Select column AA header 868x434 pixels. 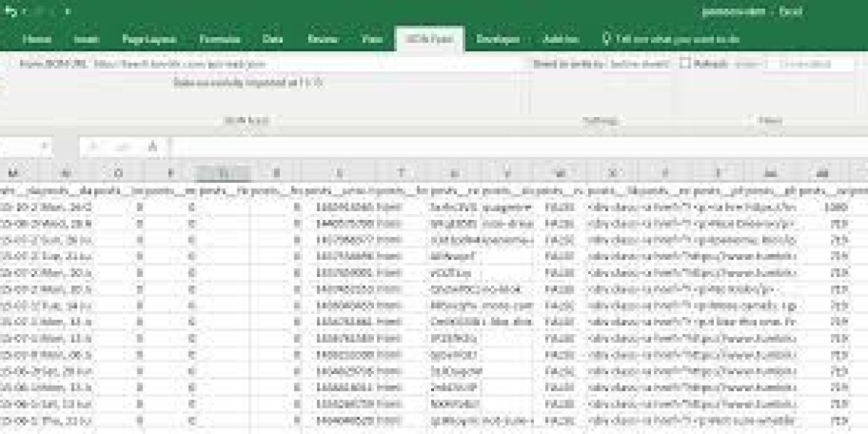pos(770,174)
